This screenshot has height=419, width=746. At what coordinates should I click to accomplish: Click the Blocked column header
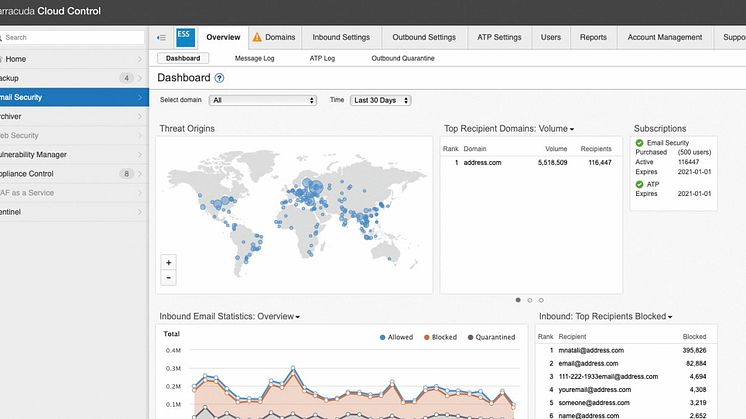click(x=694, y=337)
